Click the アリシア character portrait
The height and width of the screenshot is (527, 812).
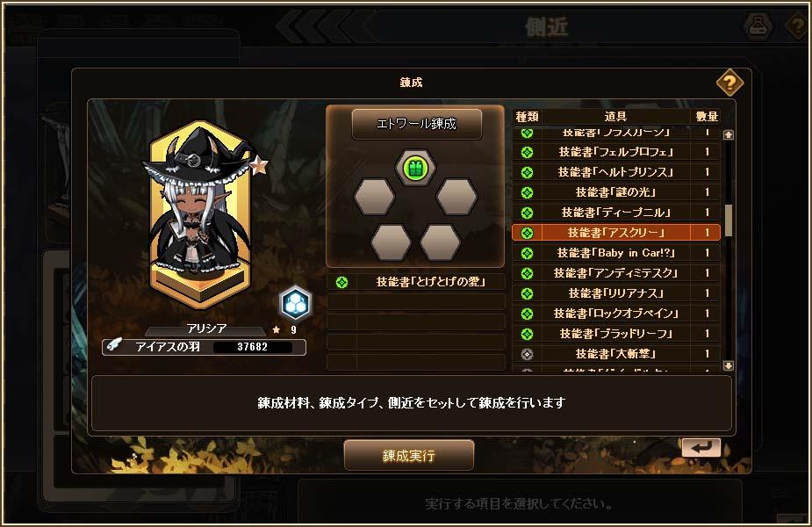(x=199, y=214)
